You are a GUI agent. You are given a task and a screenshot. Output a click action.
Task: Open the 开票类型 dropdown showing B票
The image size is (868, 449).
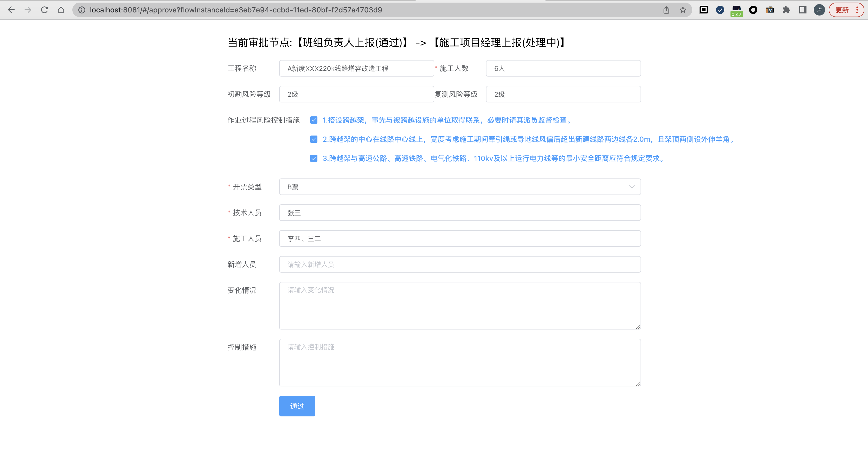pyautogui.click(x=460, y=187)
